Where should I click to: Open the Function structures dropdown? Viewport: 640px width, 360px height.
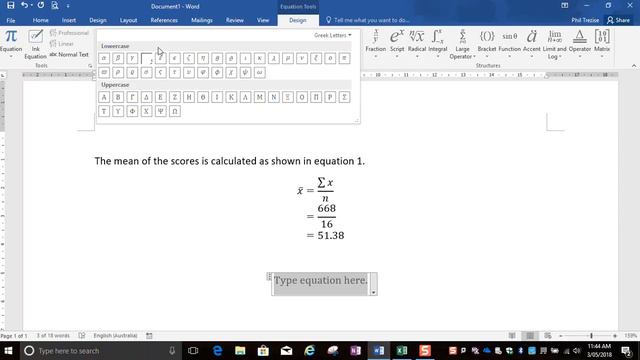tap(510, 44)
